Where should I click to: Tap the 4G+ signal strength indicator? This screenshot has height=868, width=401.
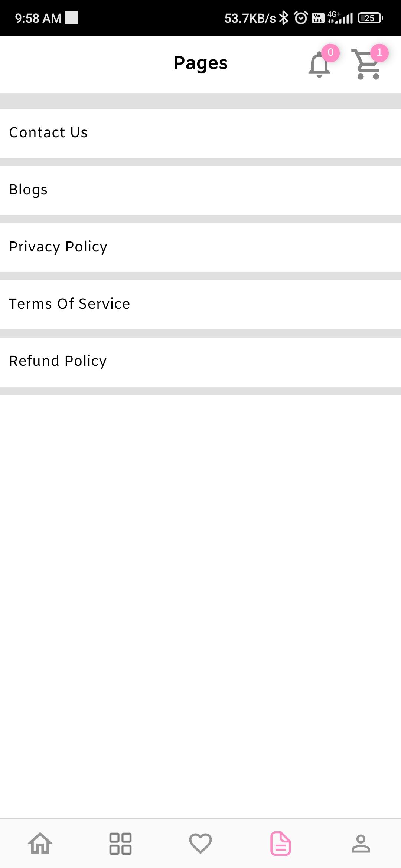(340, 18)
